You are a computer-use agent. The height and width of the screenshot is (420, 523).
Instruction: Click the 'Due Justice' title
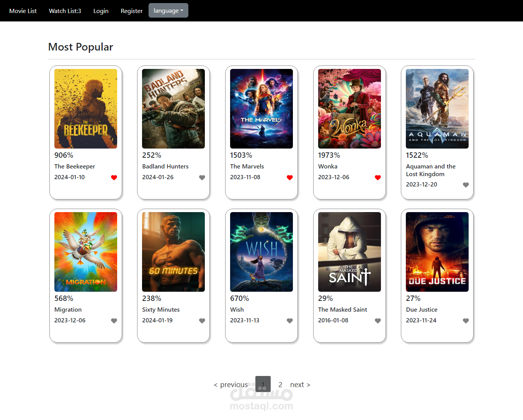click(422, 310)
